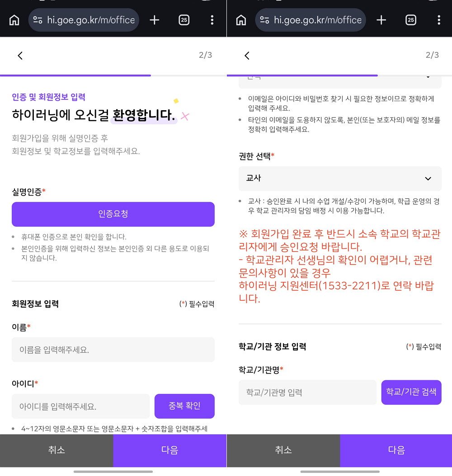Screen dimensions: 452x476
Task: Open tab switcher showing 25 on left
Action: (x=184, y=20)
